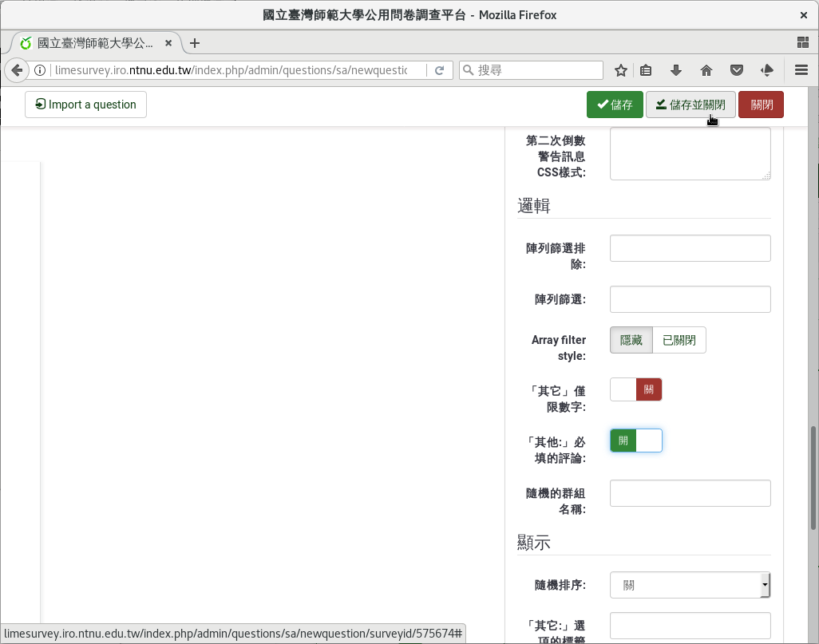Open the 隨機排序 dropdown
The height and width of the screenshot is (644, 819).
click(690, 585)
